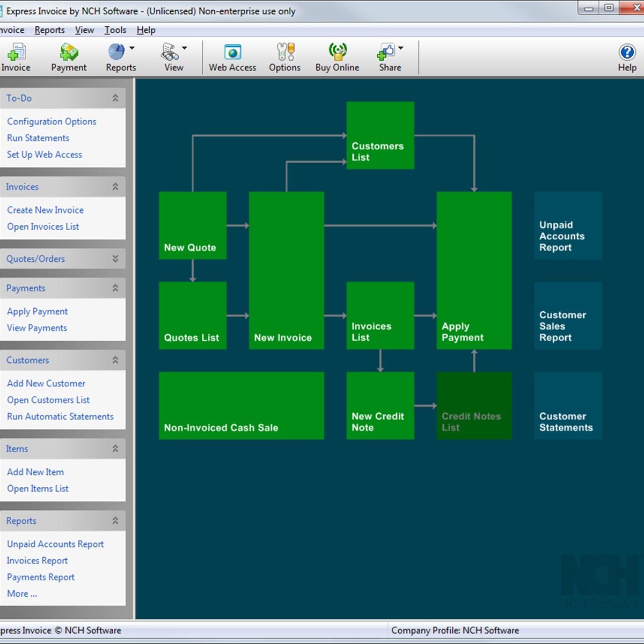Collapse the Reports sidebar section
The height and width of the screenshot is (644, 644).
click(x=115, y=521)
